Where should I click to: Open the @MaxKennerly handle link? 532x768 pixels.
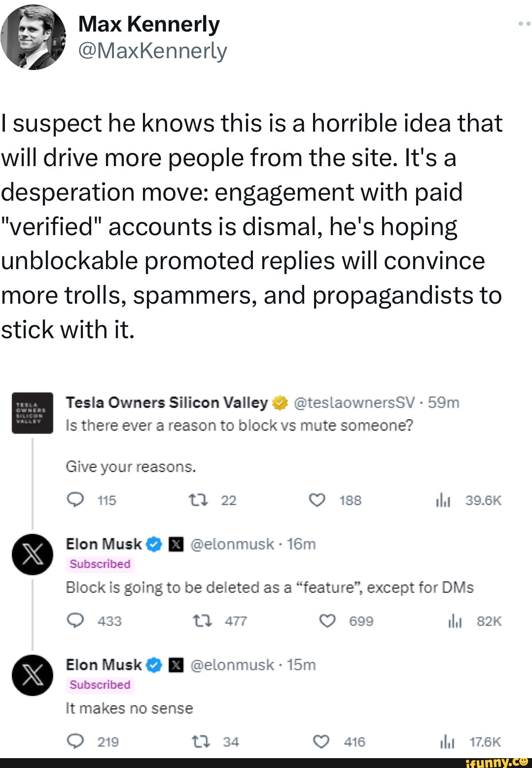coord(152,50)
